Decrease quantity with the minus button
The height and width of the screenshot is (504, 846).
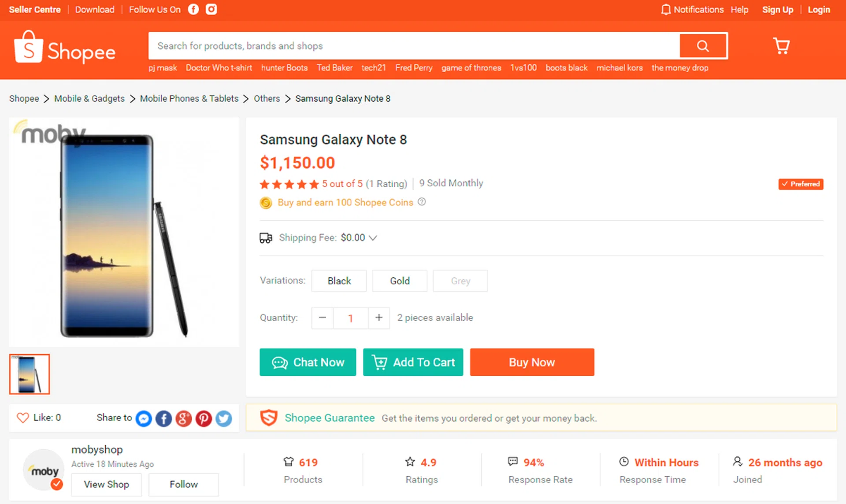coord(323,318)
